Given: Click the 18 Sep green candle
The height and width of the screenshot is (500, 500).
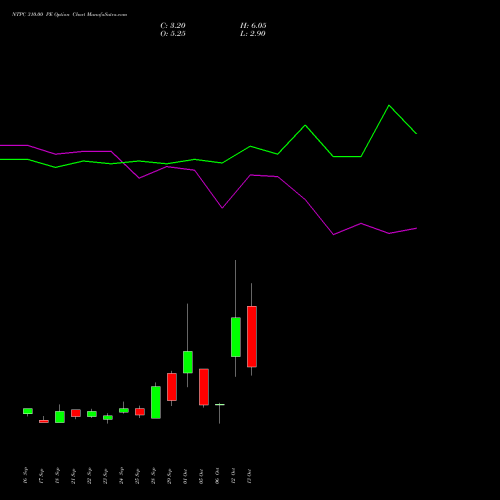Looking at the screenshot, I should coord(60,417).
